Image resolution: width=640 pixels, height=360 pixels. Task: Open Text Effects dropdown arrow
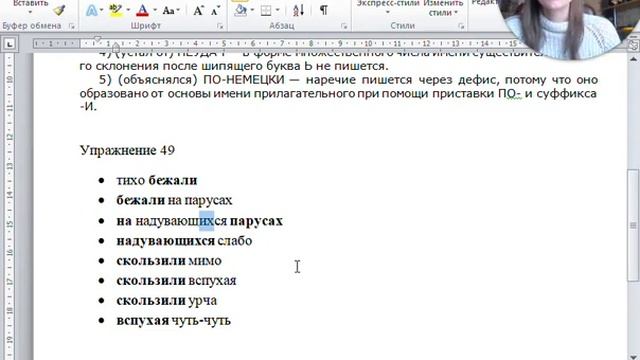101,11
